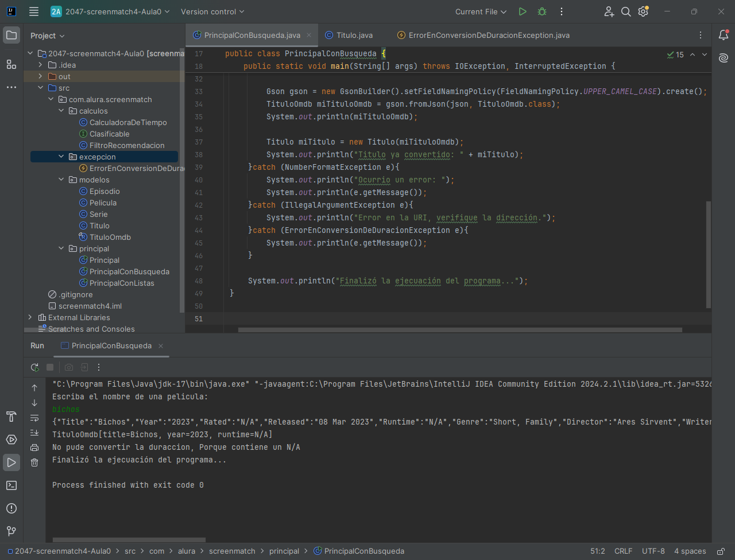Screen dimensions: 735x560
Task: Start debugging with the bug icon
Action: [x=542, y=11]
